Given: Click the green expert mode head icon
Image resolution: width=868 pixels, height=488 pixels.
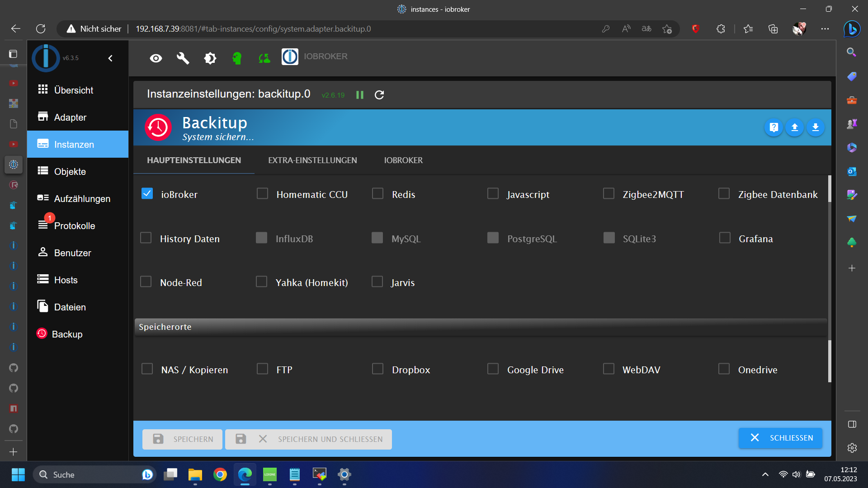Looking at the screenshot, I should tap(237, 58).
